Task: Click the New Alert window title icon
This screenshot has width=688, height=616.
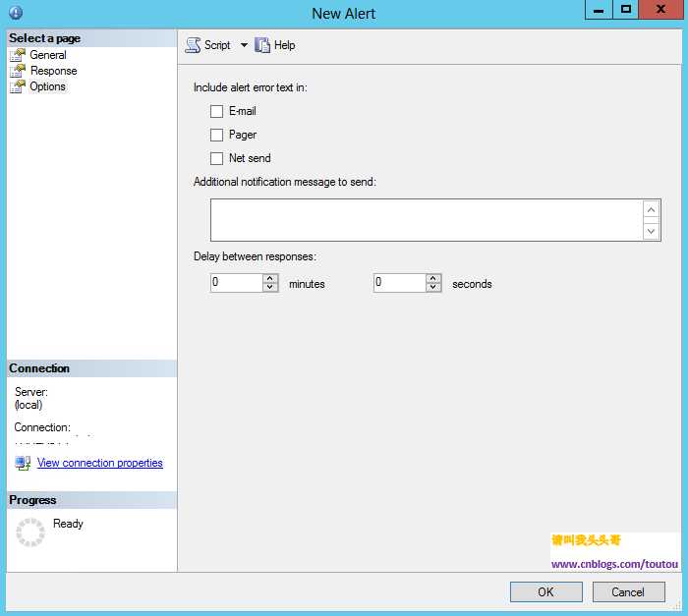Action: (x=16, y=13)
